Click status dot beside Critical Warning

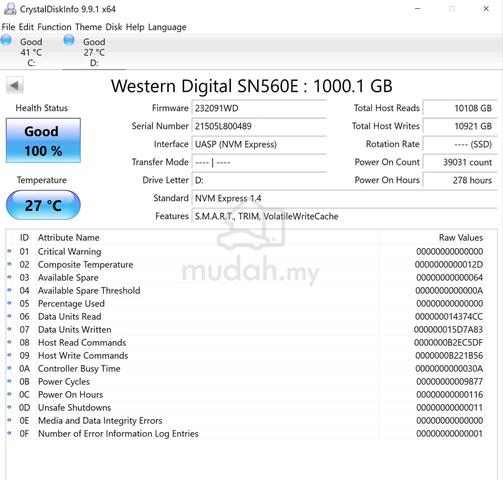(9, 251)
